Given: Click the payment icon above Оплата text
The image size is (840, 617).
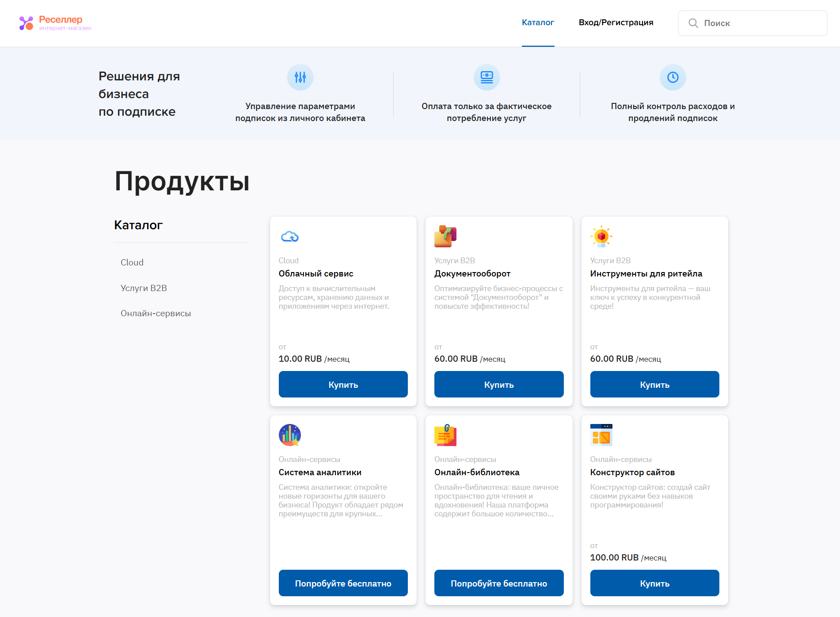Looking at the screenshot, I should 487,77.
